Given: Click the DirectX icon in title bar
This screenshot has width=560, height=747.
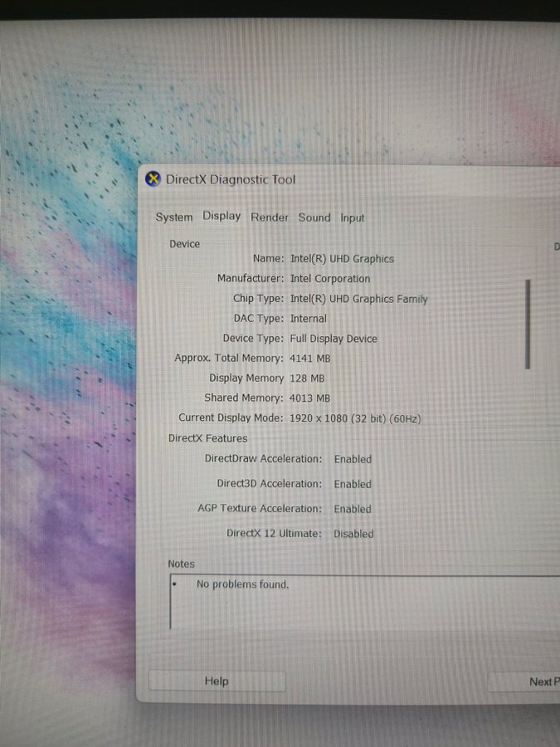Looking at the screenshot, I should point(153,179).
